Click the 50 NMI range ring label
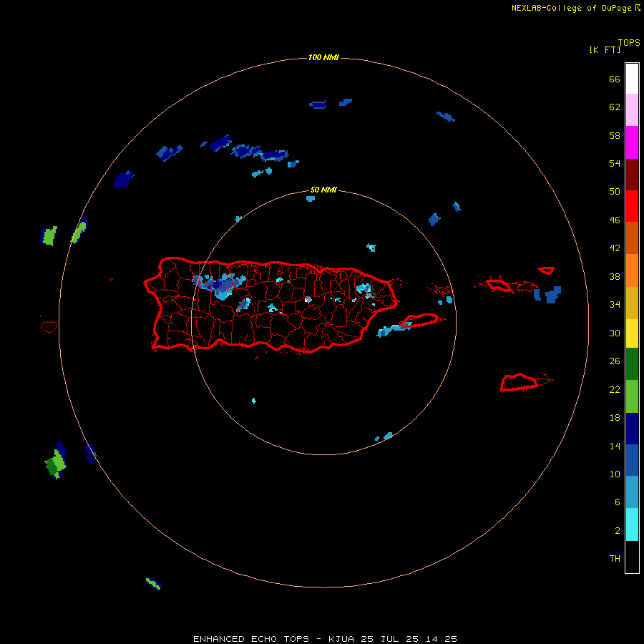The image size is (644, 644). [x=323, y=190]
